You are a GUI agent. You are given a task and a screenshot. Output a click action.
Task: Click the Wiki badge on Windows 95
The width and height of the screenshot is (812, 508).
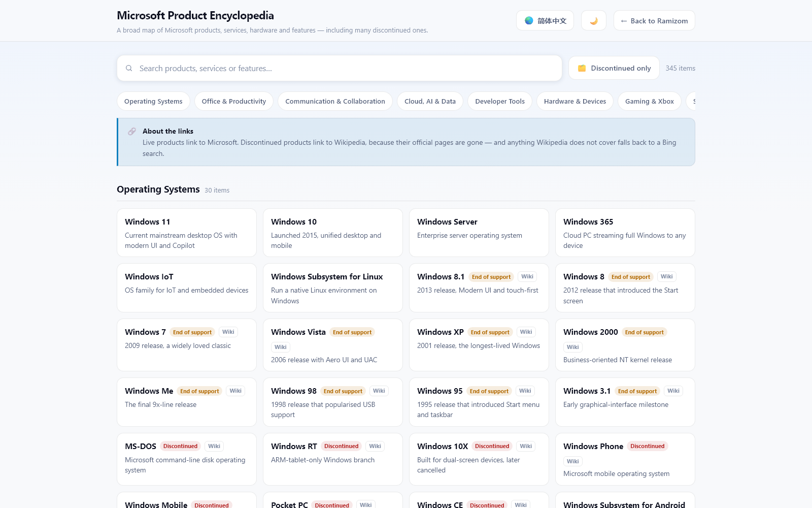pyautogui.click(x=525, y=391)
